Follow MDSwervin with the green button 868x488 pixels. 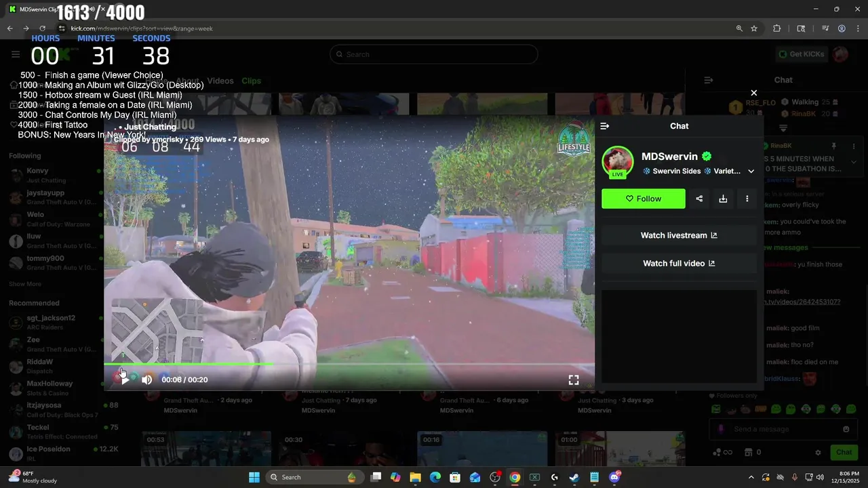[x=643, y=199]
